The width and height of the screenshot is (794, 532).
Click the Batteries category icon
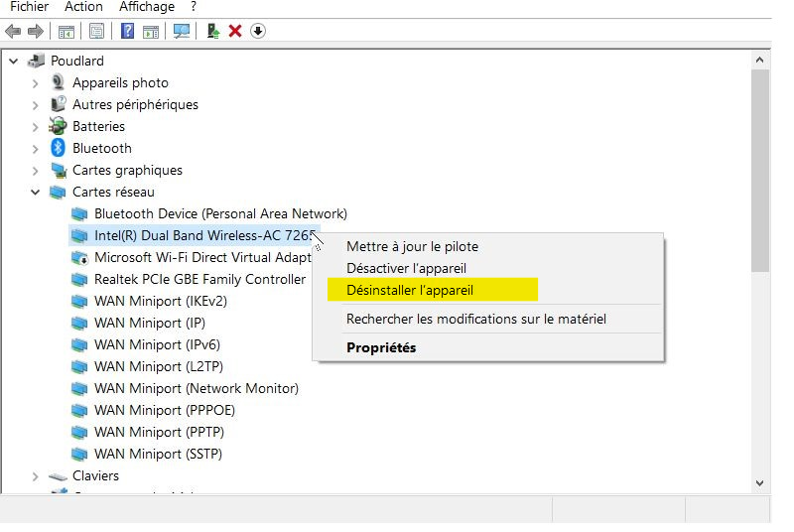(x=58, y=126)
